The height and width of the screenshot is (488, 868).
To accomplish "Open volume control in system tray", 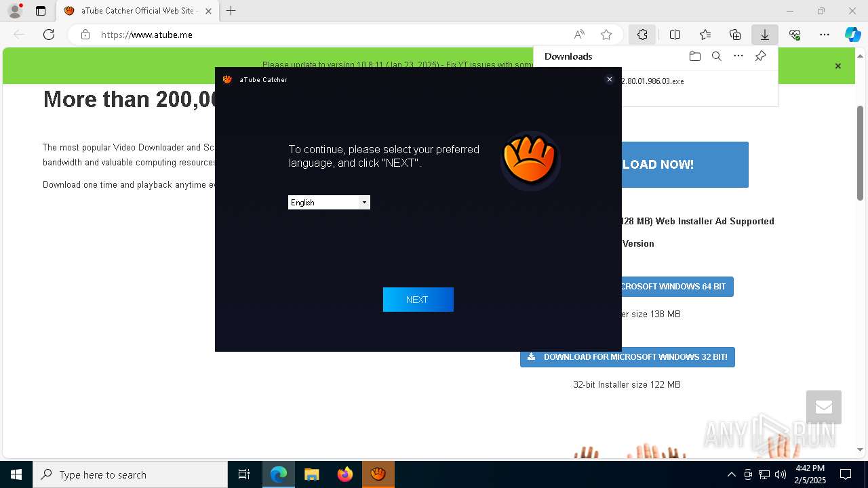I will point(781,474).
